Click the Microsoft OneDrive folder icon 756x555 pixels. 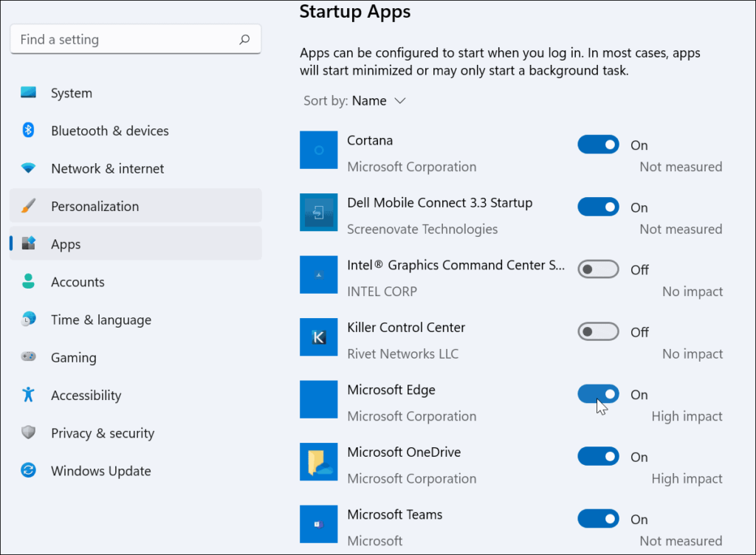click(319, 462)
